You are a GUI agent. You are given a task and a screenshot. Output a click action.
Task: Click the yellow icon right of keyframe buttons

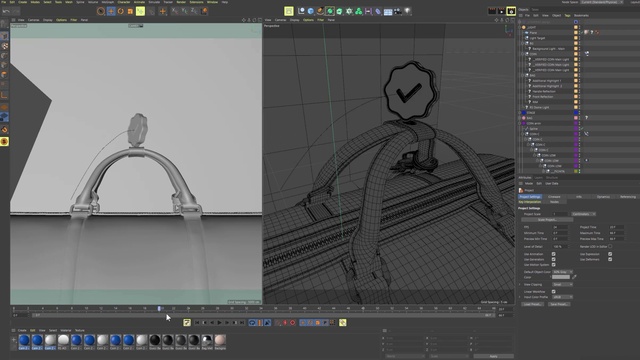pos(342,322)
